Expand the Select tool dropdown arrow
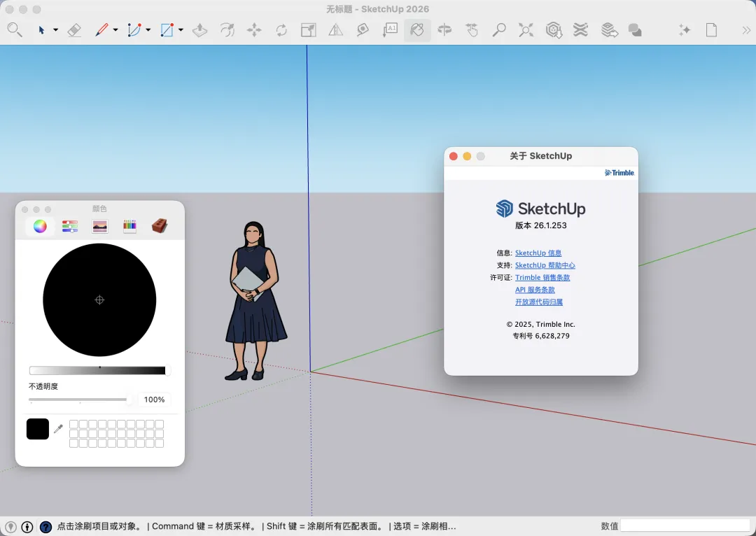The width and height of the screenshot is (756, 536). pyautogui.click(x=55, y=30)
